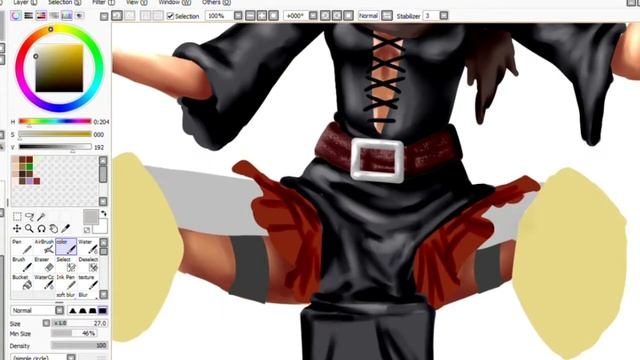
Task: Adjust the S saturation slider
Action: (55, 134)
